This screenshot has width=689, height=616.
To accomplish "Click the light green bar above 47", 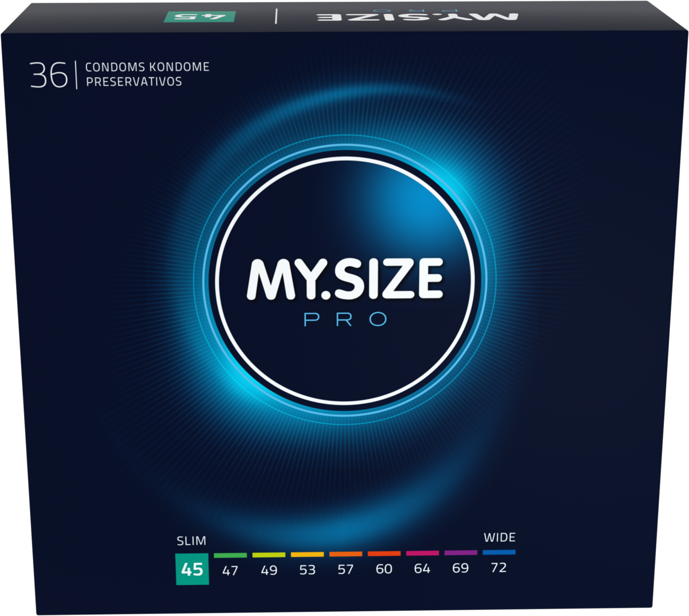I will click(x=230, y=555).
